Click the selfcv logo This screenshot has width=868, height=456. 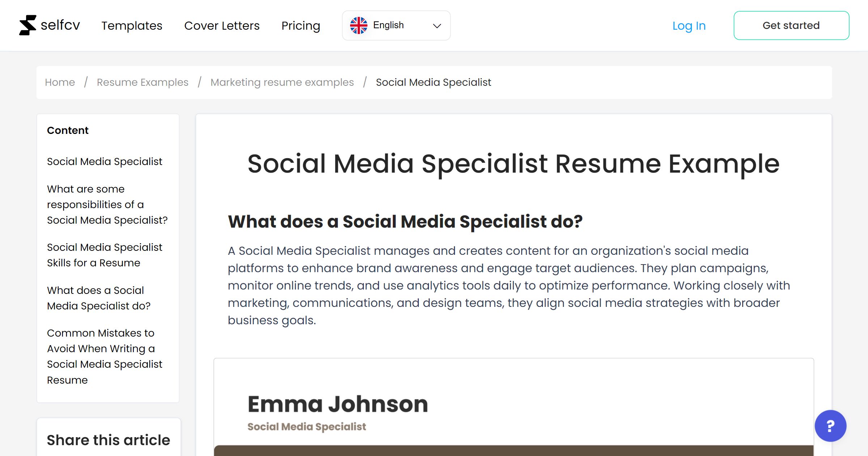50,25
